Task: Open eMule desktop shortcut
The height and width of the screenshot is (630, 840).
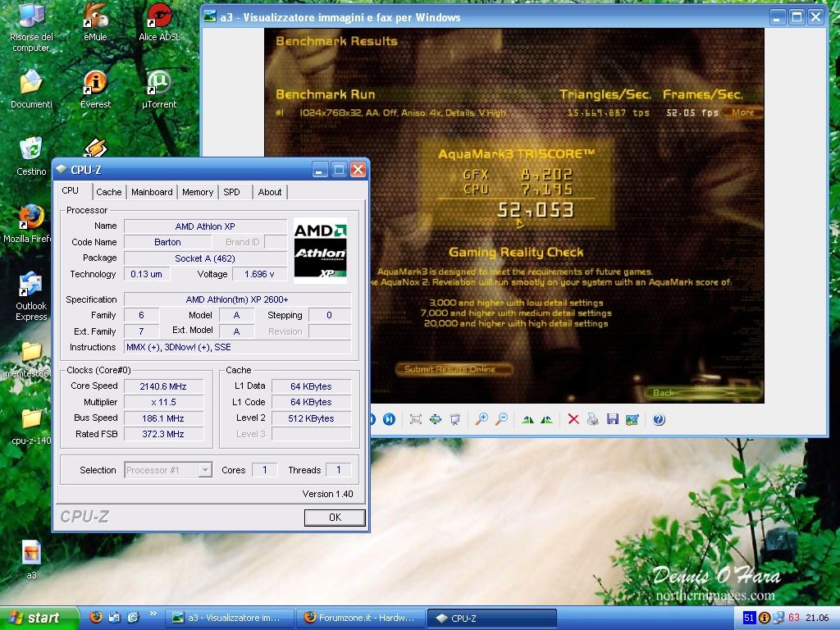Action: (x=95, y=22)
